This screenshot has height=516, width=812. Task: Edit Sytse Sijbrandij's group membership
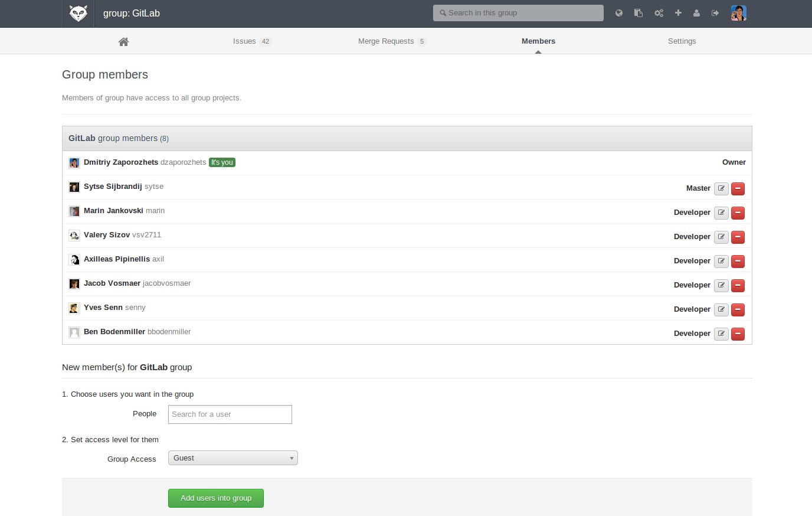[x=721, y=188]
